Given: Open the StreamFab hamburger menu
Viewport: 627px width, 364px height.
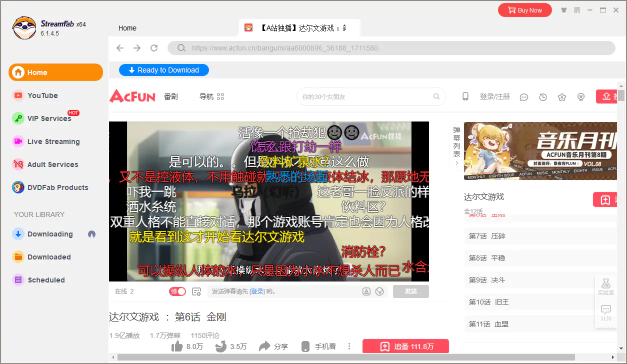Looking at the screenshot, I should tap(577, 10).
